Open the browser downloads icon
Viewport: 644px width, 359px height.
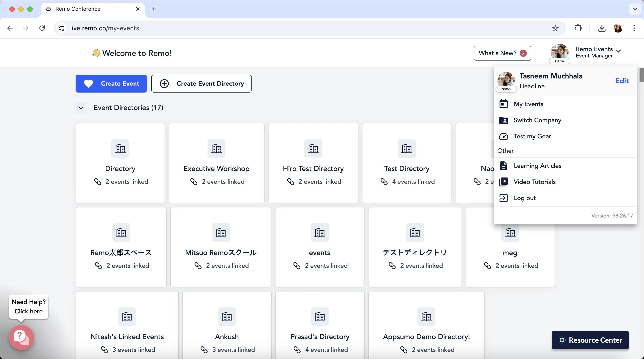(602, 28)
